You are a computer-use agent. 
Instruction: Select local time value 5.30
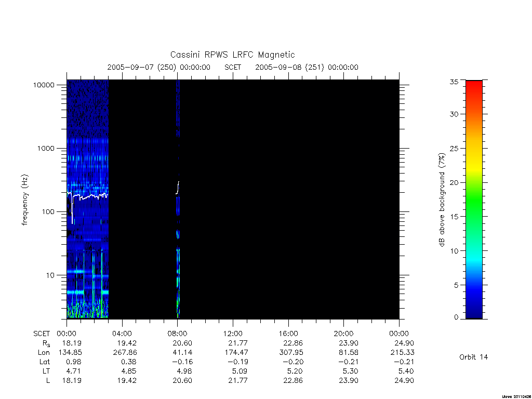(351, 371)
